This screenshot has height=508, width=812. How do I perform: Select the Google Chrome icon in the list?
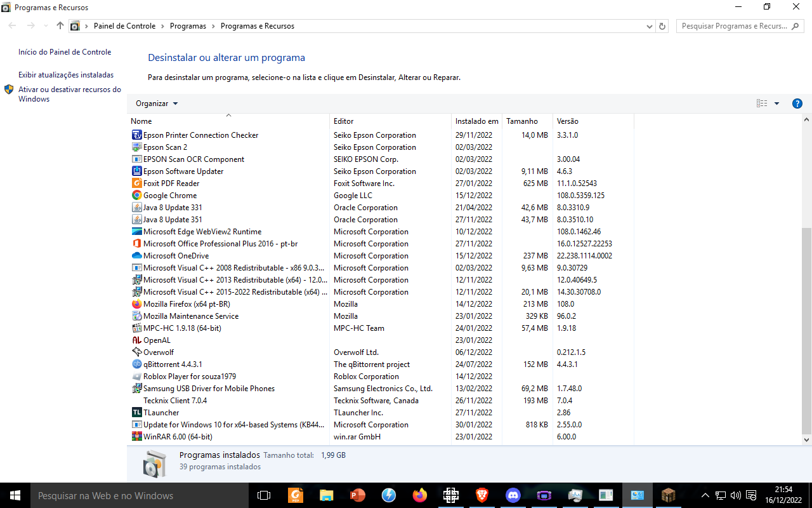[x=136, y=195]
